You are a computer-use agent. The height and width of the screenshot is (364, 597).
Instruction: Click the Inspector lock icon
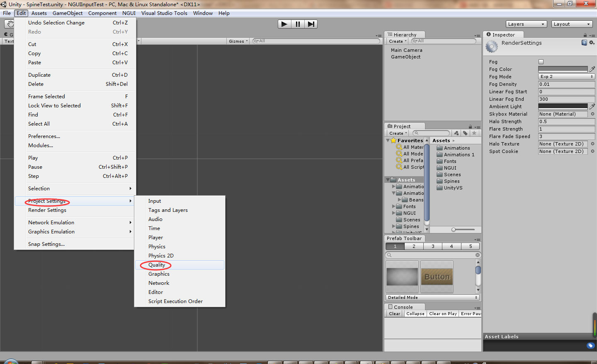585,34
